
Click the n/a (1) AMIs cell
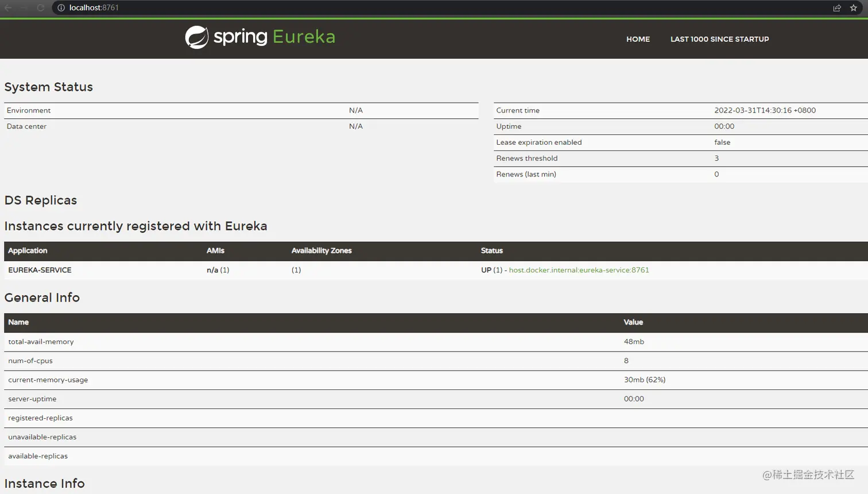218,270
